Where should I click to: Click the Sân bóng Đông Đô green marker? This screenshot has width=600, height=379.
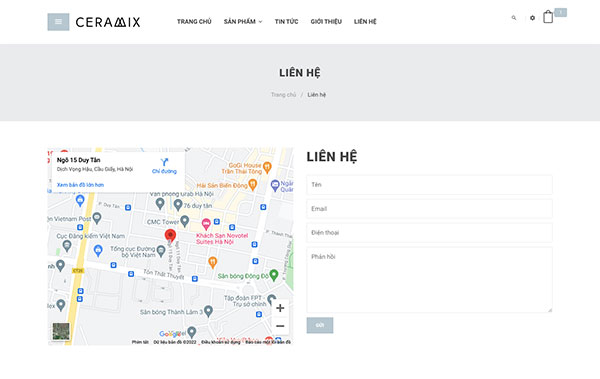(274, 275)
